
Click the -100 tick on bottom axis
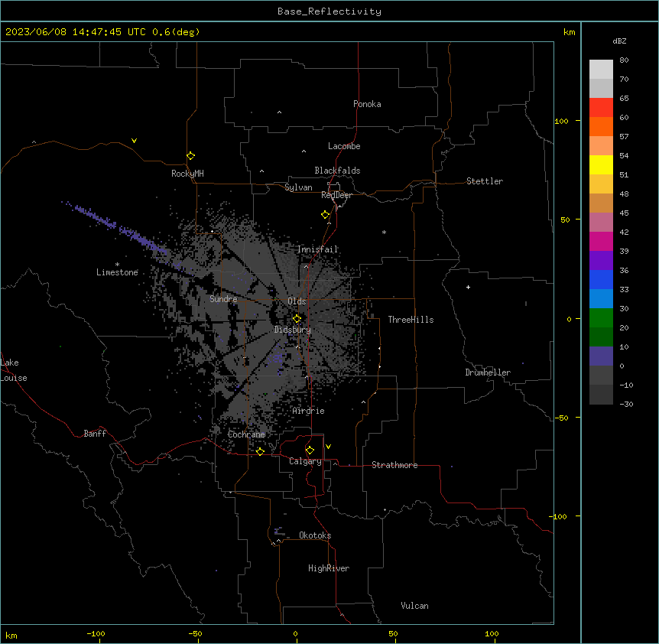[x=96, y=633]
